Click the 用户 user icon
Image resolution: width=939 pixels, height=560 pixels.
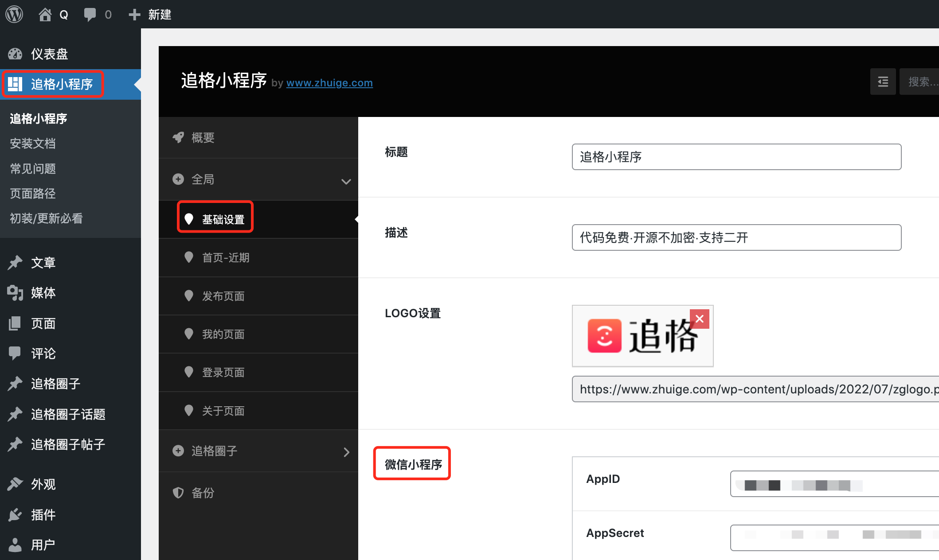click(15, 545)
